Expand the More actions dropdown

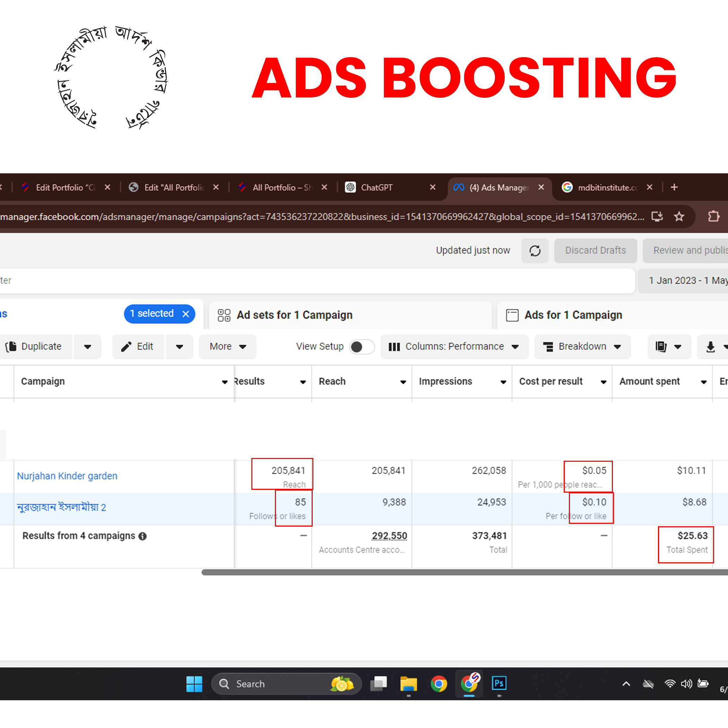click(x=228, y=347)
